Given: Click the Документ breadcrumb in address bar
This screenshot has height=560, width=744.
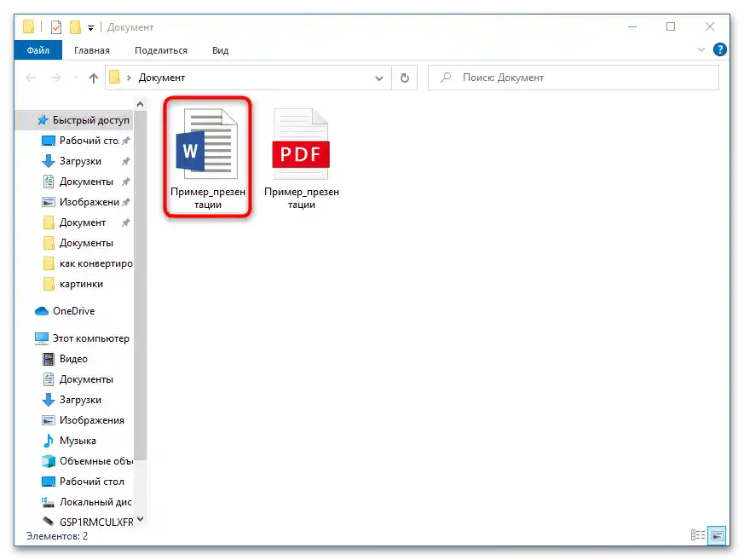Looking at the screenshot, I should [161, 78].
